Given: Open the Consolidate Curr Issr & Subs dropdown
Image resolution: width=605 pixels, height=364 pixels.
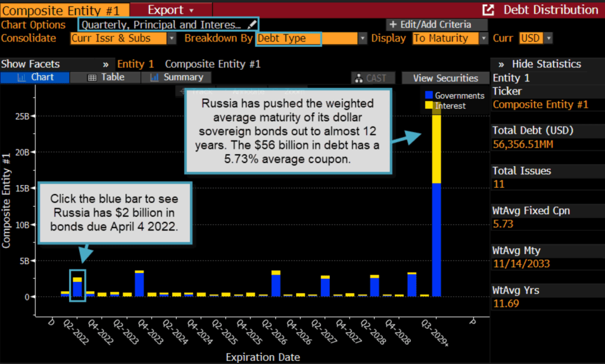Looking at the screenshot, I should pos(171,38).
